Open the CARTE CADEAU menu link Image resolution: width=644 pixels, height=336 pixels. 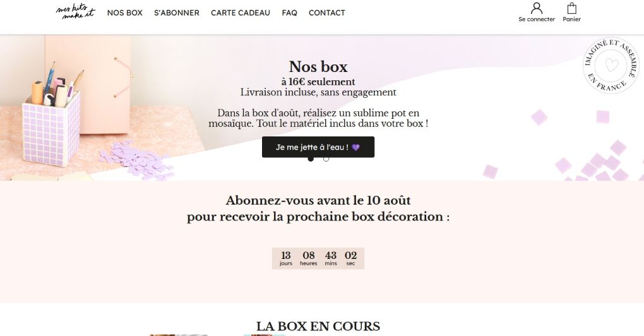[x=241, y=13]
